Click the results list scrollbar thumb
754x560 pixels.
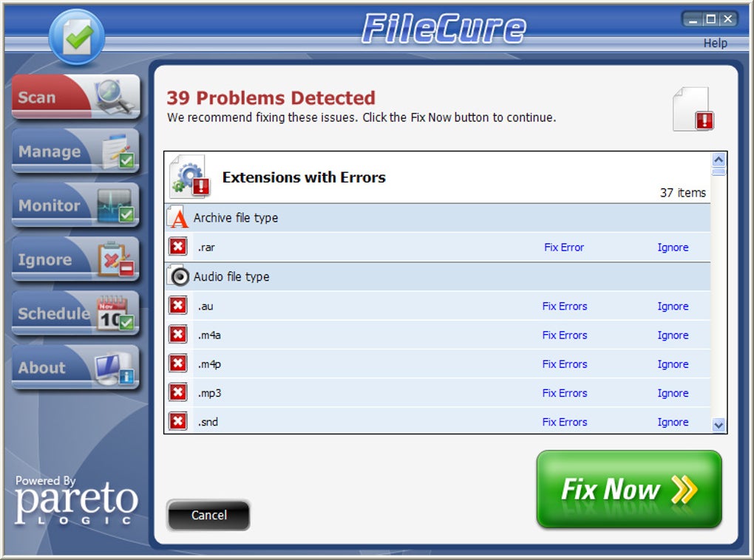tap(719, 171)
